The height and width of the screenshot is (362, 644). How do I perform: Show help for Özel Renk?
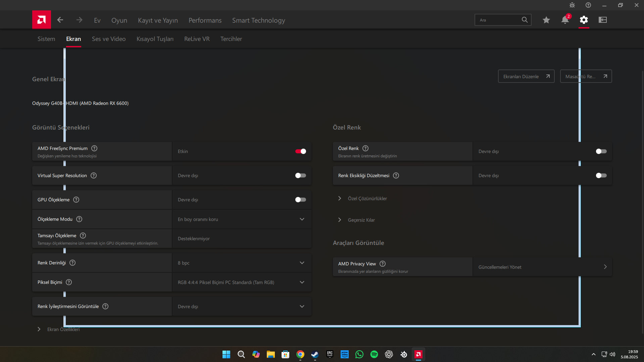(365, 148)
